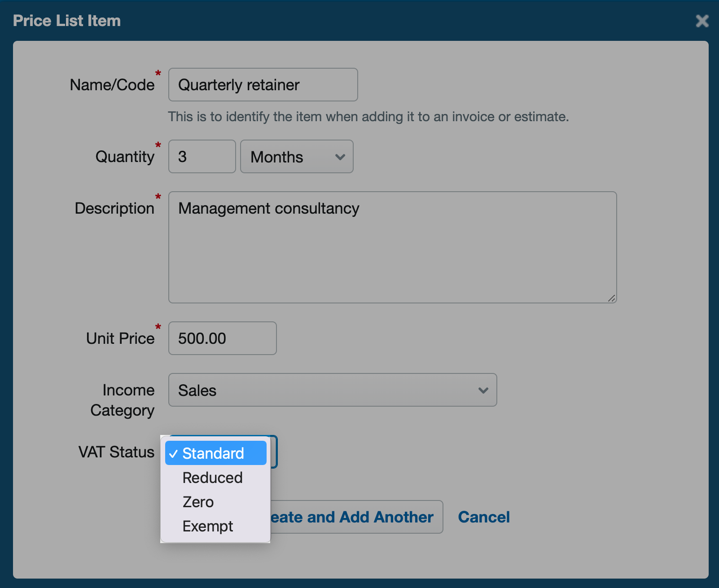Select Standard VAT status option
Viewport: 719px width, 588px height.
(x=216, y=453)
